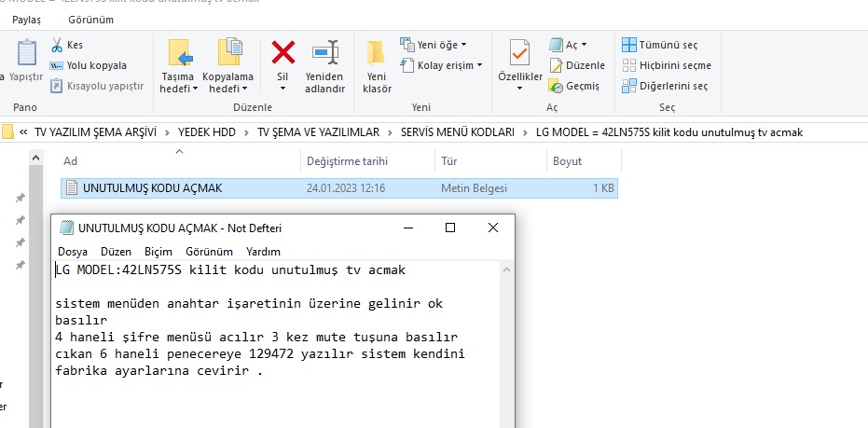Select the UNUTULMUŞ KODU AÇMAK file name

[152, 188]
